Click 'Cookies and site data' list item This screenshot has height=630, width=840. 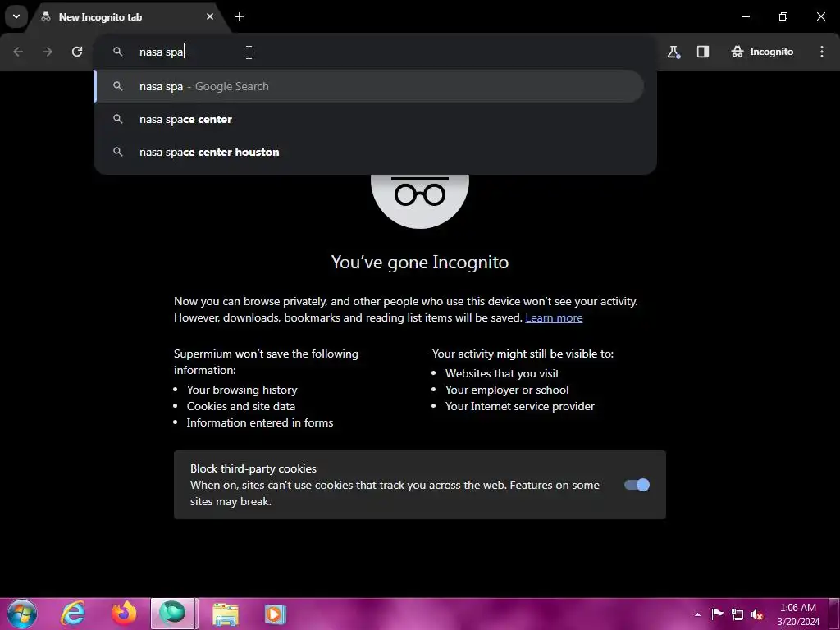241,406
